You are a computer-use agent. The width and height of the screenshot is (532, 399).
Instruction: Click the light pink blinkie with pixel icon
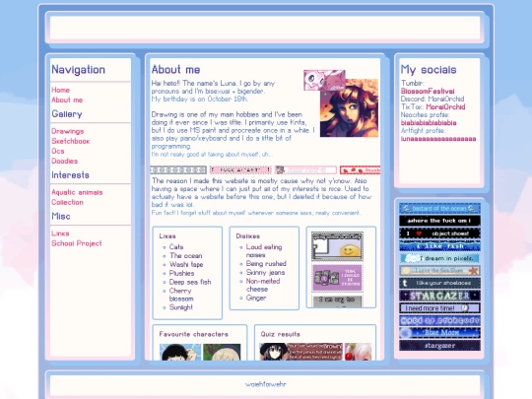point(305,169)
